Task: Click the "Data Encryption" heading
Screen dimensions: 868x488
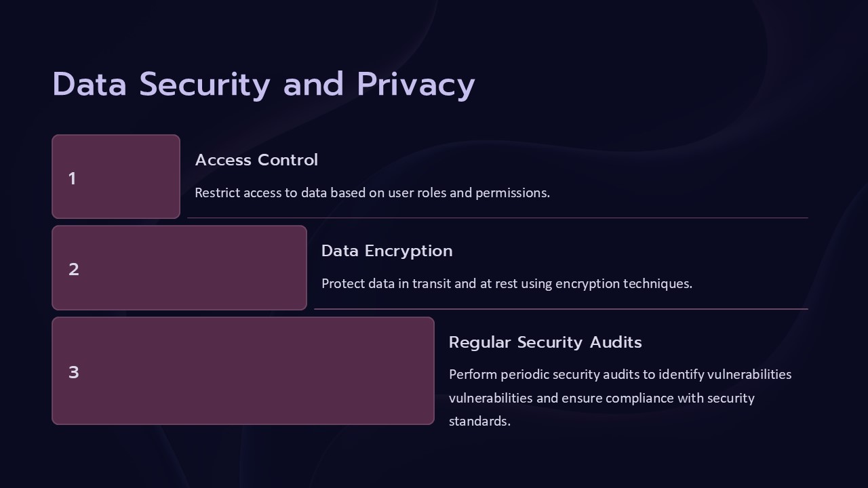Action: click(387, 251)
